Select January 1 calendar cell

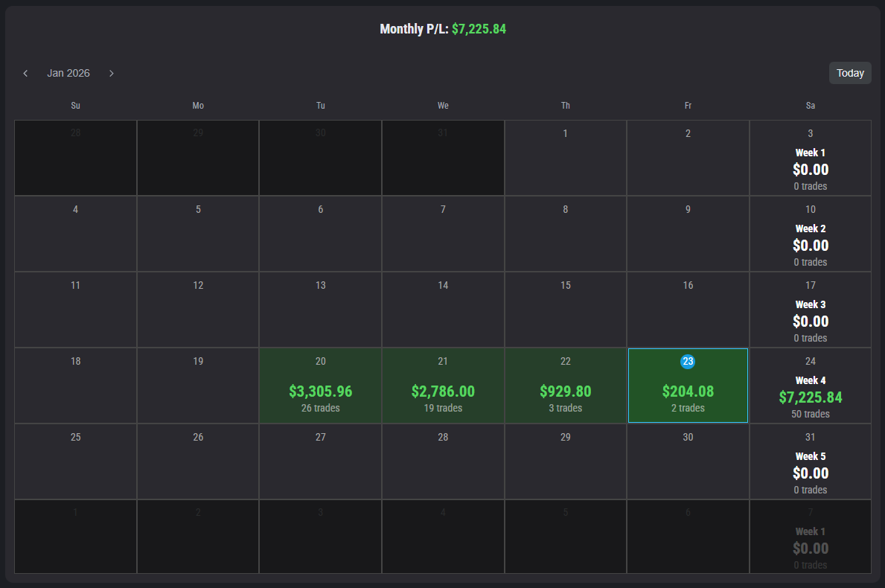pyautogui.click(x=566, y=158)
